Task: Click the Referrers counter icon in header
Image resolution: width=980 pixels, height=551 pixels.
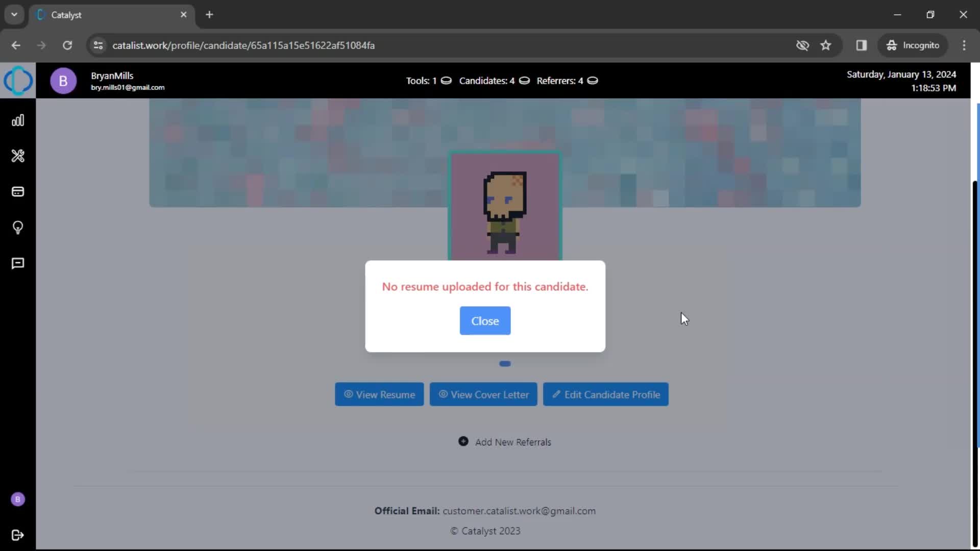Action: click(592, 81)
